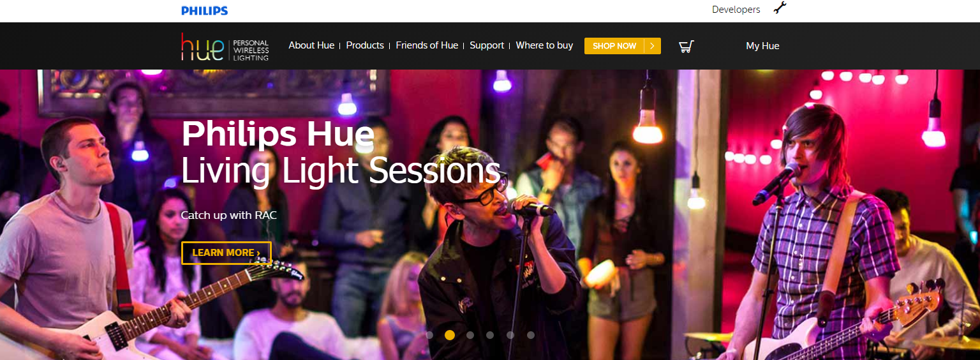
Task: Select the active orange carousel dot
Action: [450, 335]
